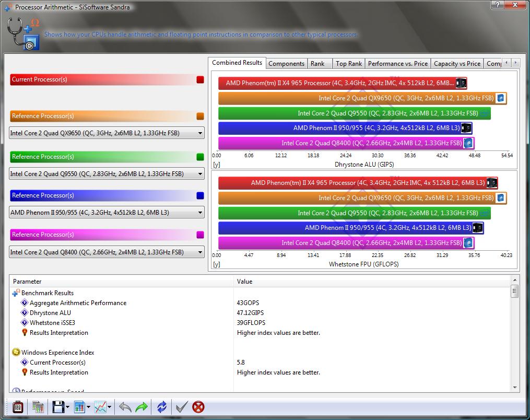Open the Core 2 Quad Q9550 reference dropdown
Image resolution: width=530 pixels, height=420 pixels.
(107, 174)
